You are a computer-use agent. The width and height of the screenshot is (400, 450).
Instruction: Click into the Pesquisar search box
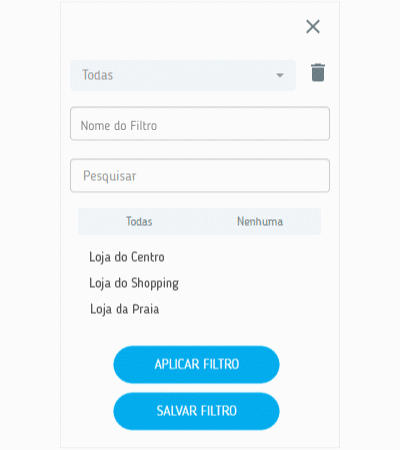click(x=200, y=176)
